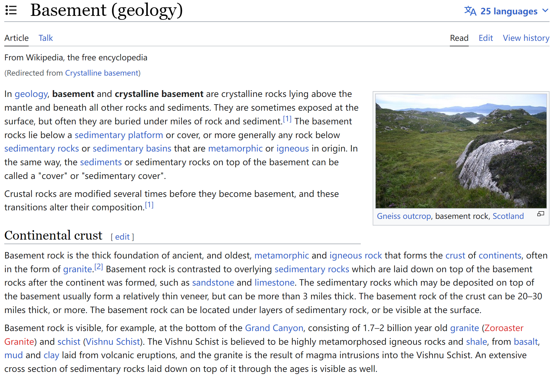559x392 pixels.
Task: Open the geology link in the intro
Action: pyautogui.click(x=31, y=94)
